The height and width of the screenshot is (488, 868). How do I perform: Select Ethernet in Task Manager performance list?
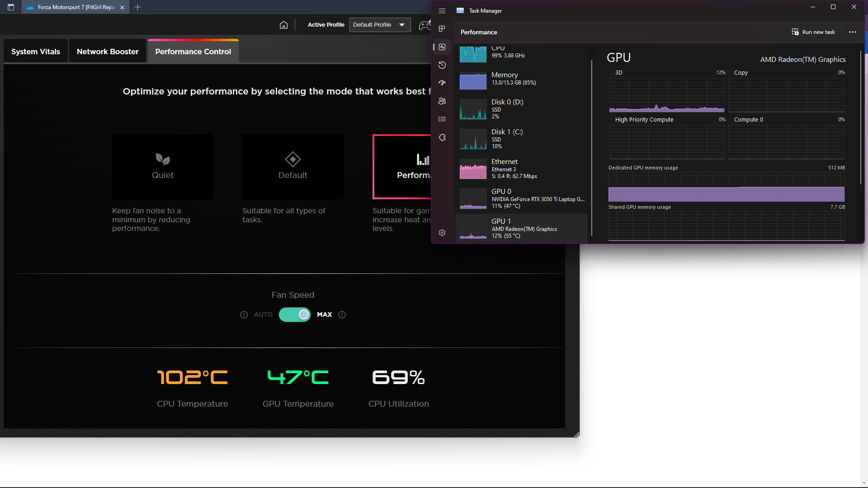pyautogui.click(x=521, y=168)
